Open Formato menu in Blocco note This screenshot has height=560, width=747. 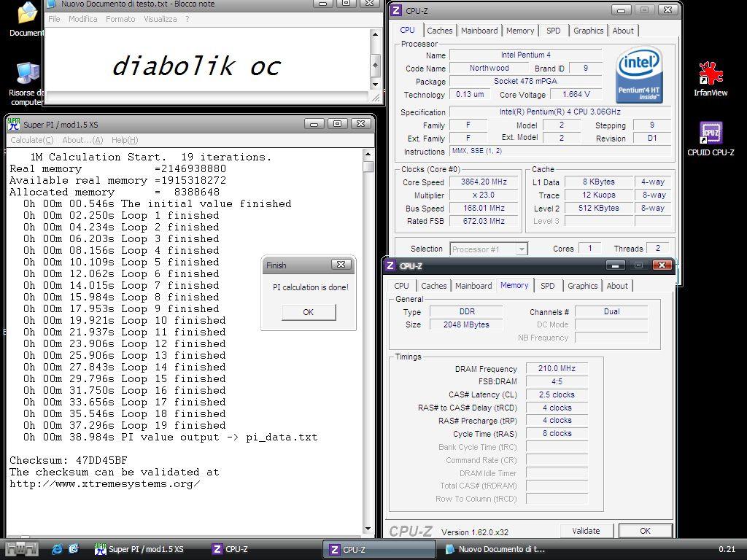click(120, 19)
